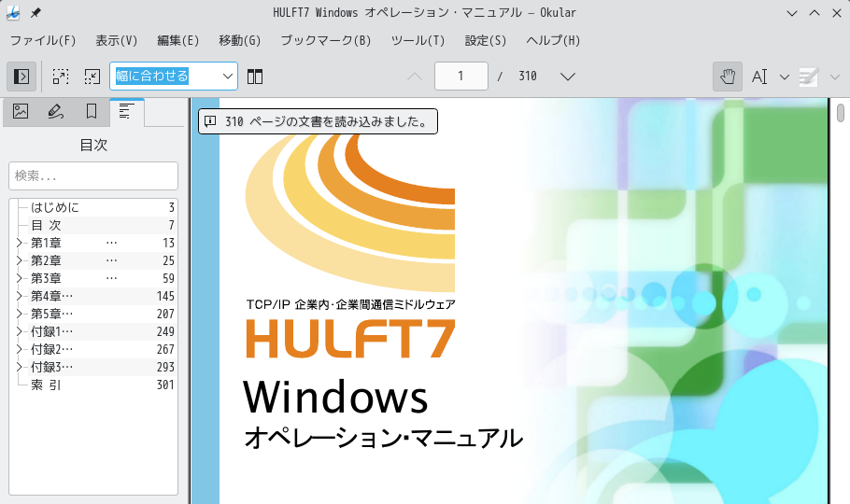Open the ヘルプ(H) menu
The height and width of the screenshot is (504, 850).
(x=553, y=41)
